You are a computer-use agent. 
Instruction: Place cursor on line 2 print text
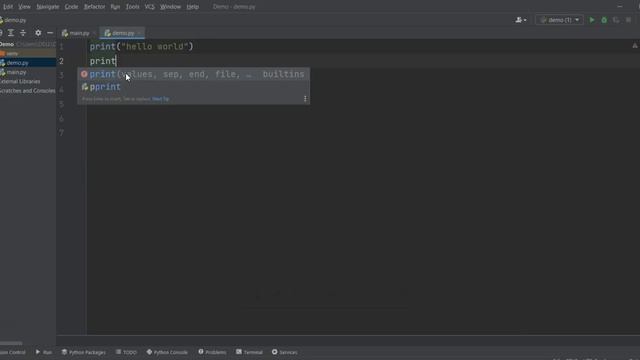(103, 61)
